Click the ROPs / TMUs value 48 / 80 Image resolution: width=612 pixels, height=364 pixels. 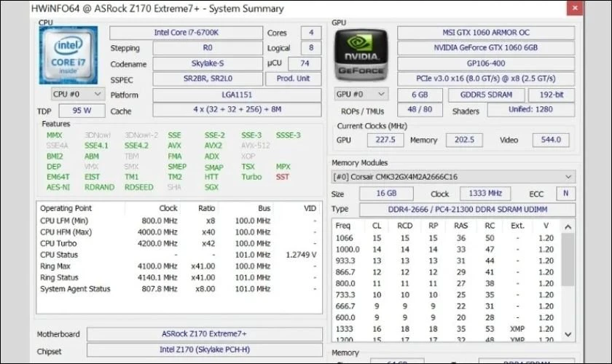(x=420, y=110)
